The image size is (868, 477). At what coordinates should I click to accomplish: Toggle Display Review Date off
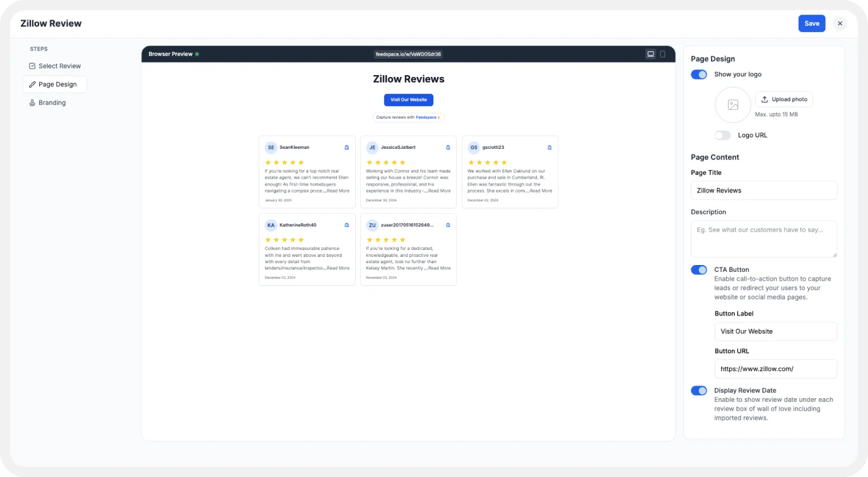tap(699, 391)
